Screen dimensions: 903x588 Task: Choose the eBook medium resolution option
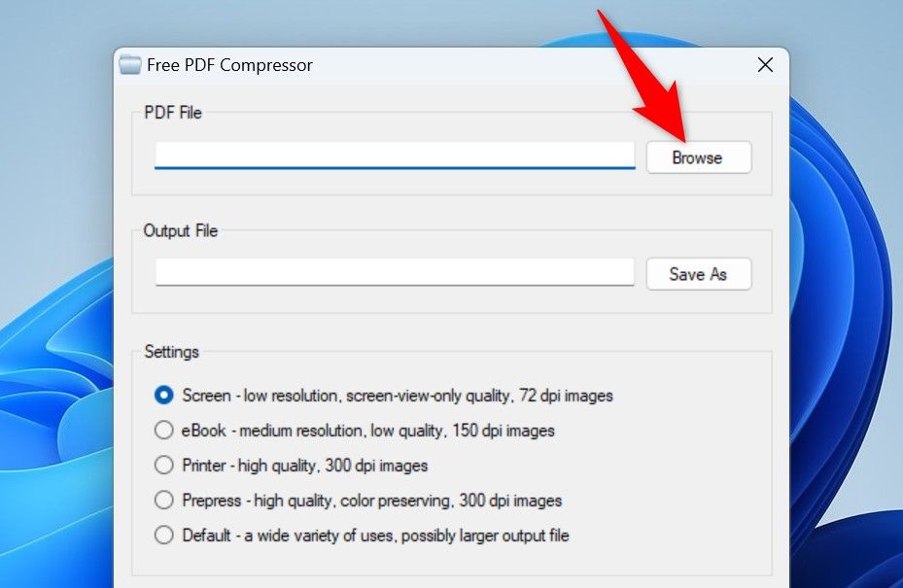click(163, 431)
